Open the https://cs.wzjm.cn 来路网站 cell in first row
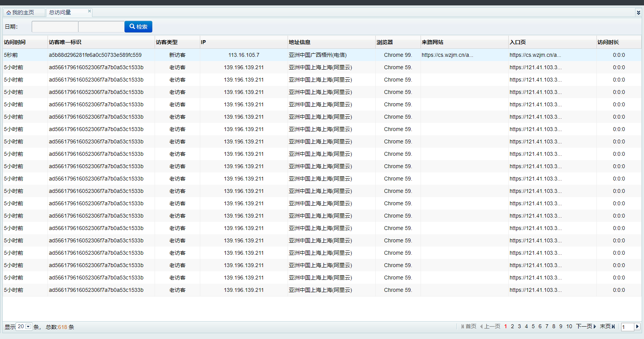Image resolution: width=644 pixels, height=339 pixels. point(447,55)
